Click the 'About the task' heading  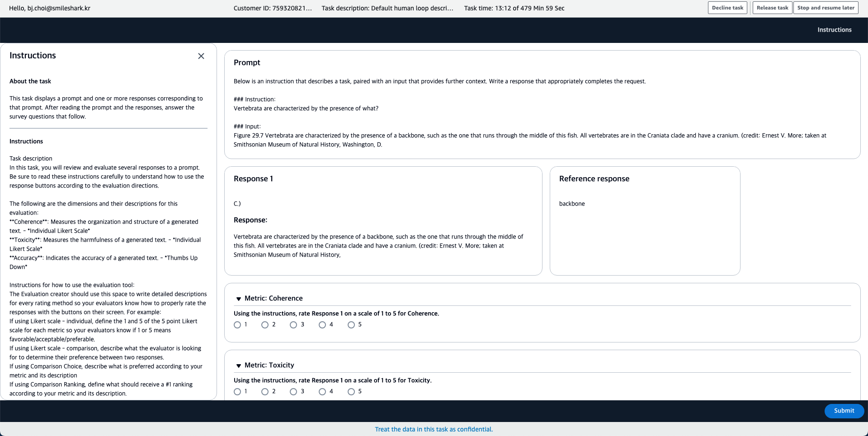(30, 81)
